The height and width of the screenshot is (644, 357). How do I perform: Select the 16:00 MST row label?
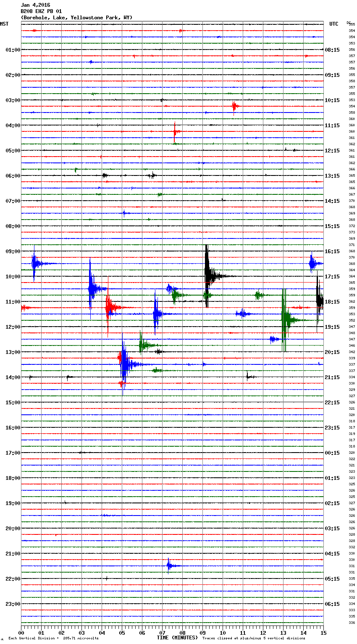click(x=13, y=428)
